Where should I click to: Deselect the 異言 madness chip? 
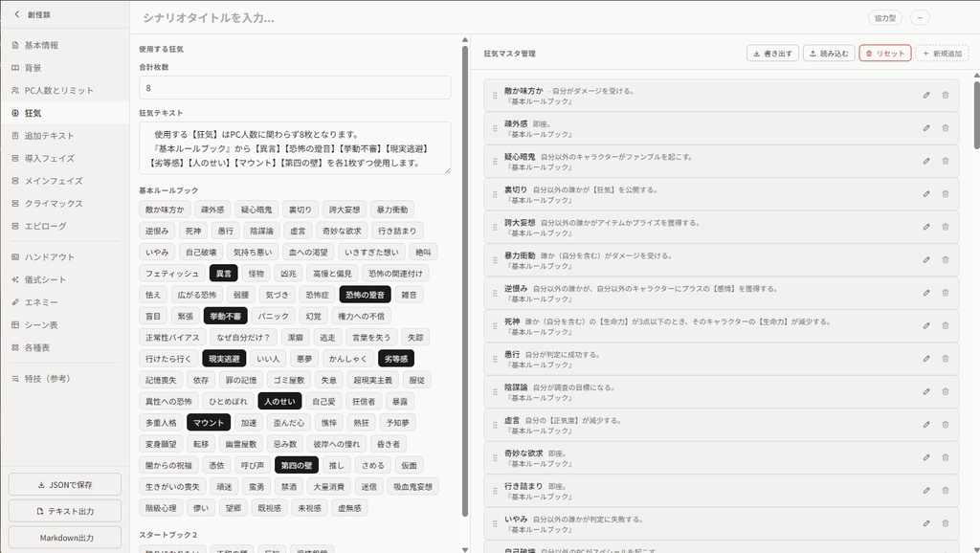(223, 273)
